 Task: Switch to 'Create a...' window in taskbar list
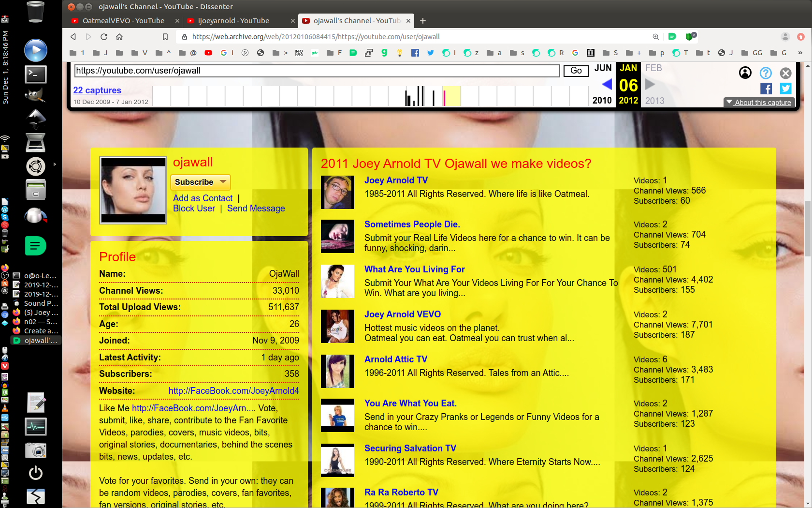tap(36, 331)
